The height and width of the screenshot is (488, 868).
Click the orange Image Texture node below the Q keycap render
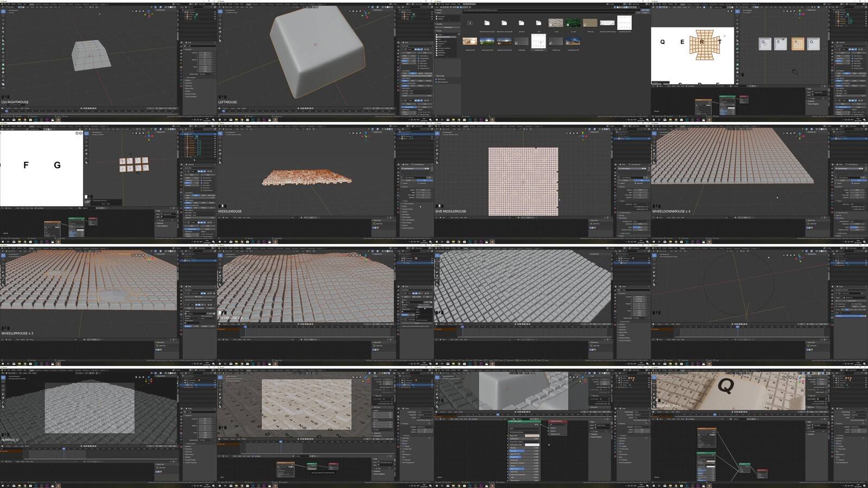[x=707, y=436]
